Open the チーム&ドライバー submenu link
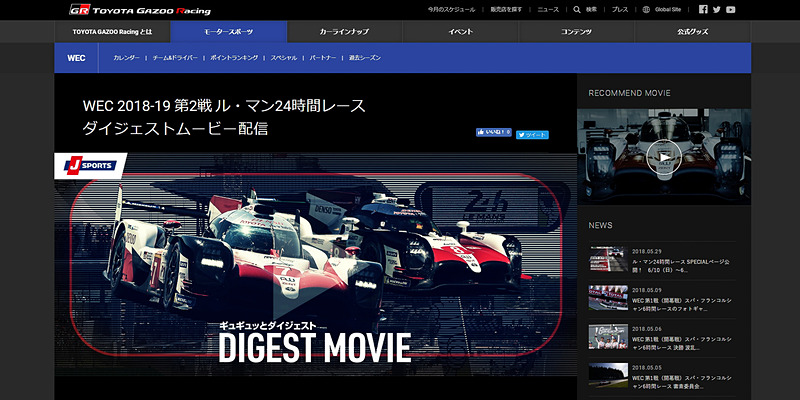 pyautogui.click(x=175, y=58)
